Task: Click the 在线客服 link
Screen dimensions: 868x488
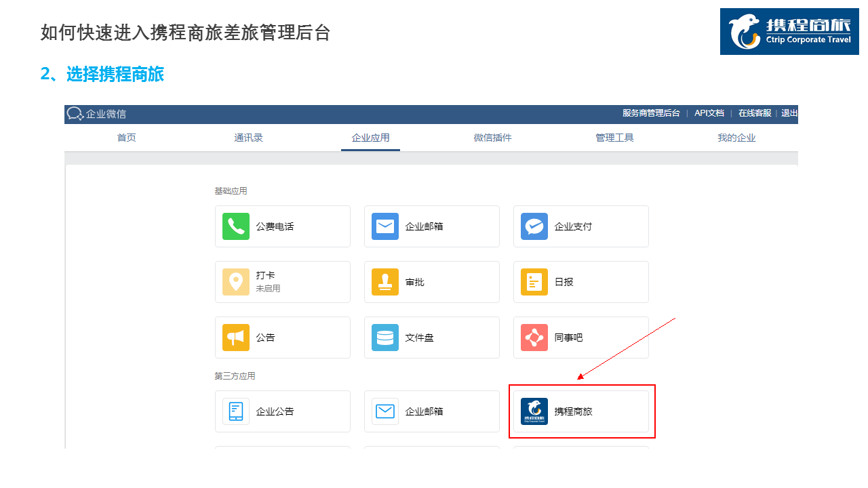Action: click(x=755, y=113)
